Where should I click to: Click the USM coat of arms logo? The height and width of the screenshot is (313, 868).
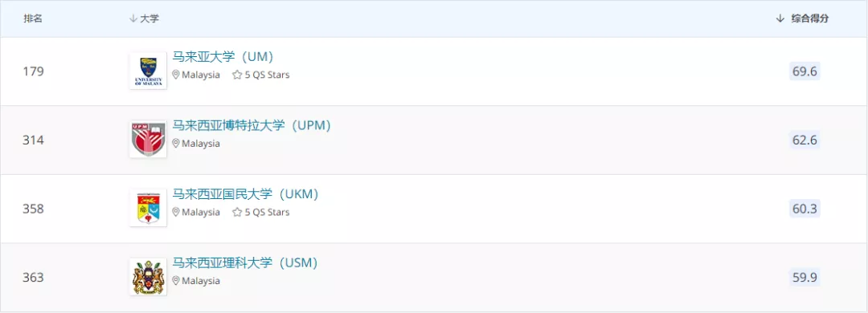click(x=148, y=277)
